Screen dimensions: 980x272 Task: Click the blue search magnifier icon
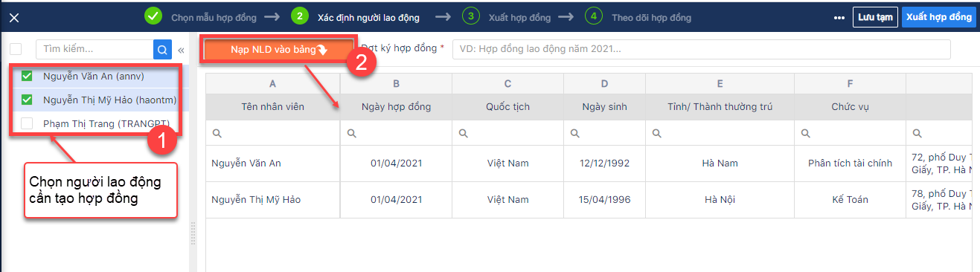pyautogui.click(x=162, y=49)
